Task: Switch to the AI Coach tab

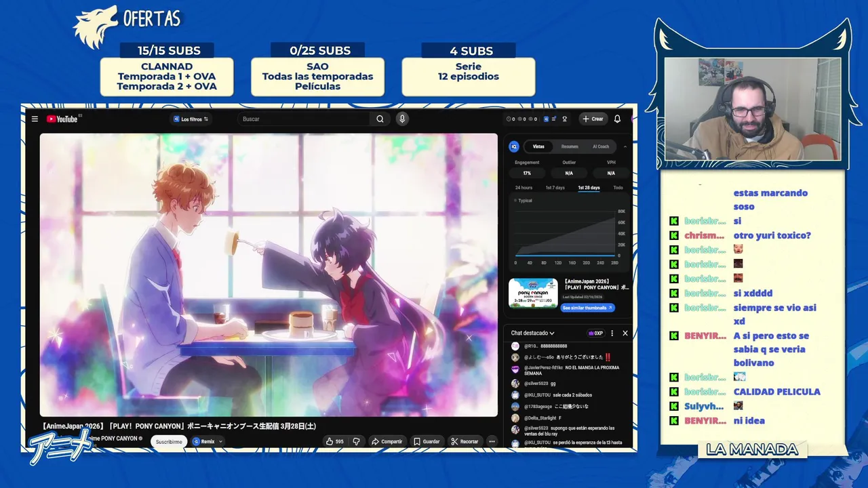Action: 601,146
